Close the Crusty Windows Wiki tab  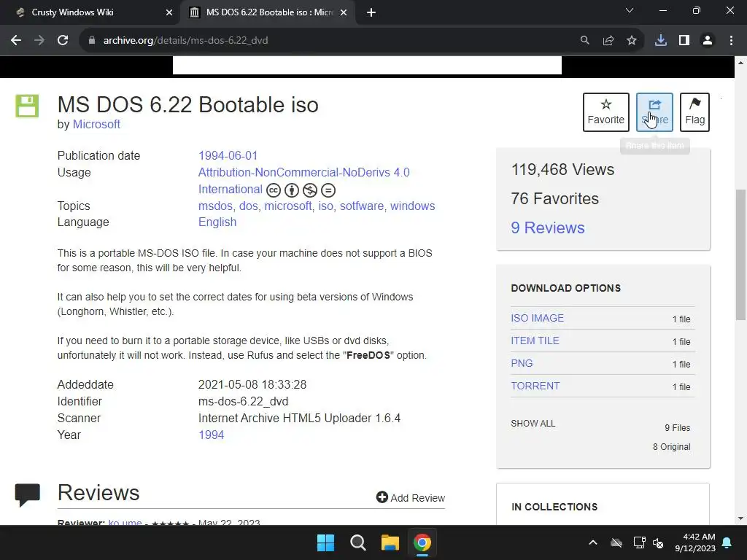[x=169, y=12]
